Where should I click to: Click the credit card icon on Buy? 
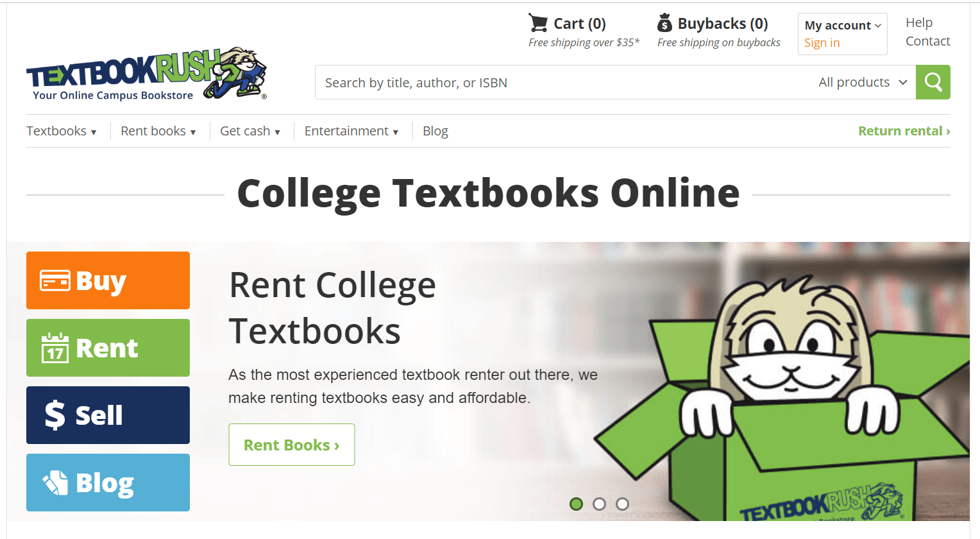(x=55, y=280)
